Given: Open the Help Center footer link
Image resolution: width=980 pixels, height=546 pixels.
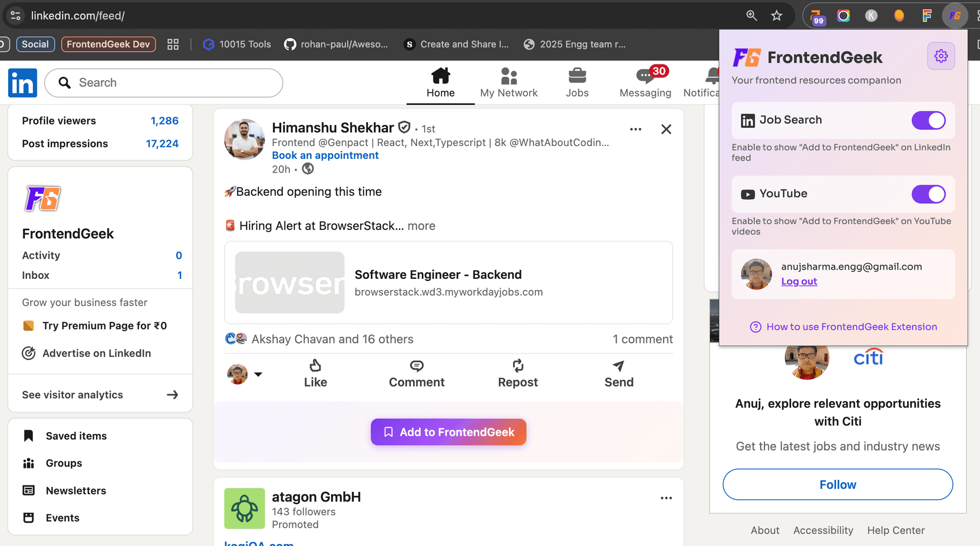Looking at the screenshot, I should point(896,530).
